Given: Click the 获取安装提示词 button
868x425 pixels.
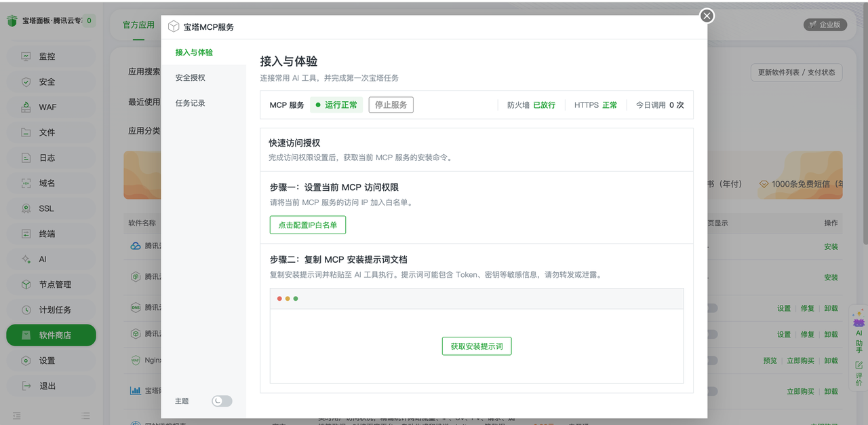Looking at the screenshot, I should tap(477, 346).
